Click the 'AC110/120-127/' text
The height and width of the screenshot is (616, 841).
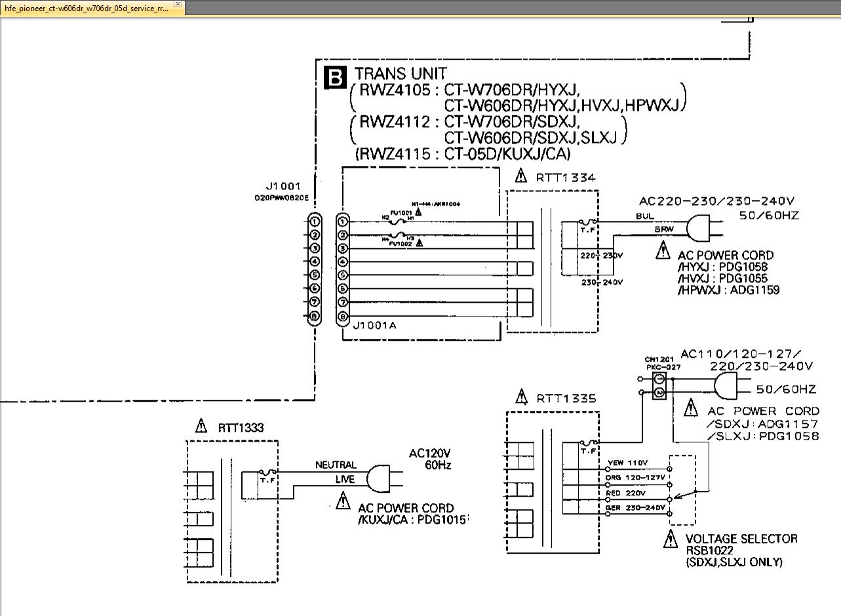tap(741, 354)
